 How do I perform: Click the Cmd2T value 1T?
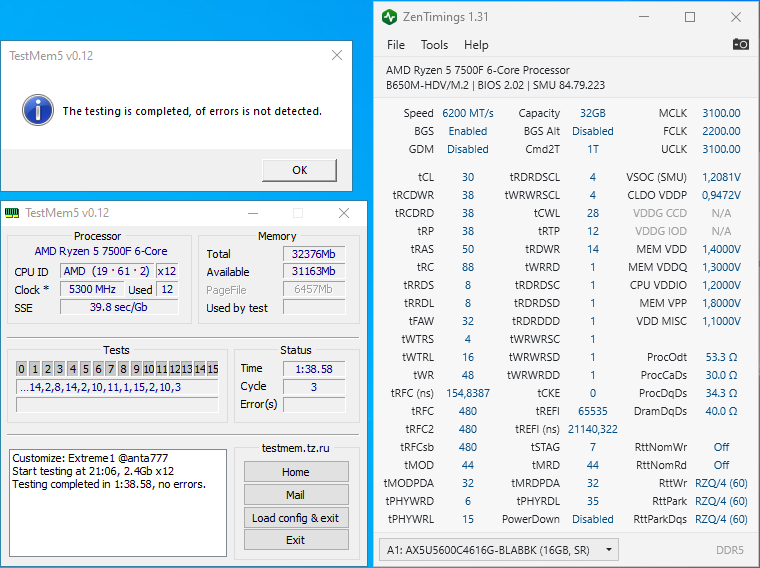[x=593, y=149]
